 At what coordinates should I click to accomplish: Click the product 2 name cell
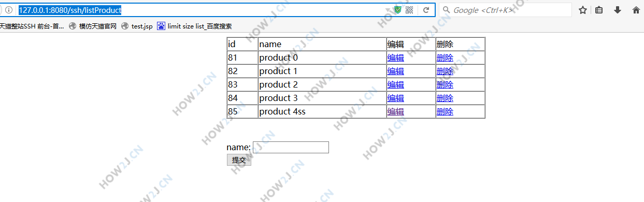tap(322, 84)
